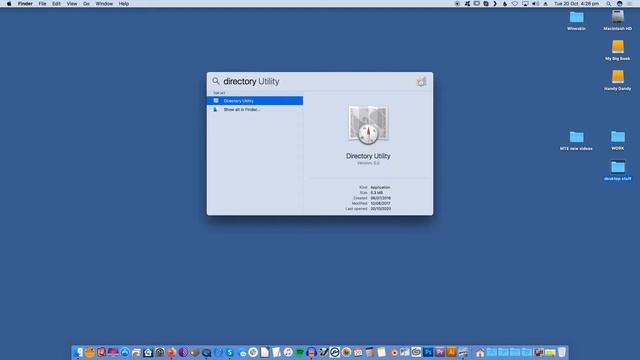Open the App Store icon in Dock
640x360 pixels.
[x=124, y=352]
